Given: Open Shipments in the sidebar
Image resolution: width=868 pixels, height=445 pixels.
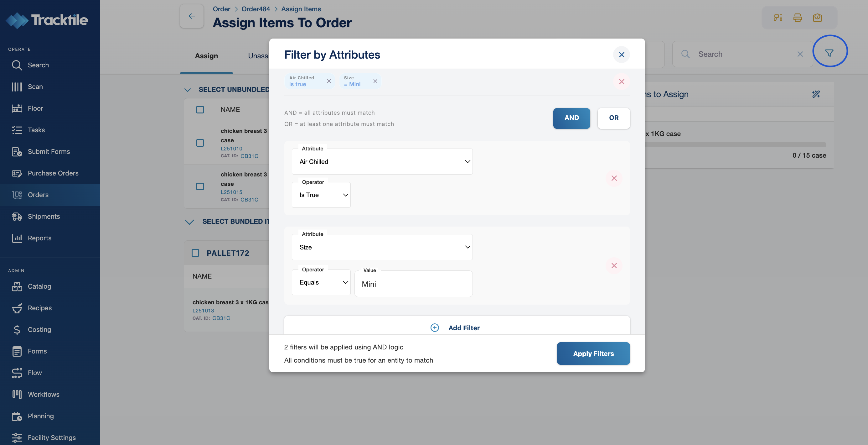Looking at the screenshot, I should point(44,217).
